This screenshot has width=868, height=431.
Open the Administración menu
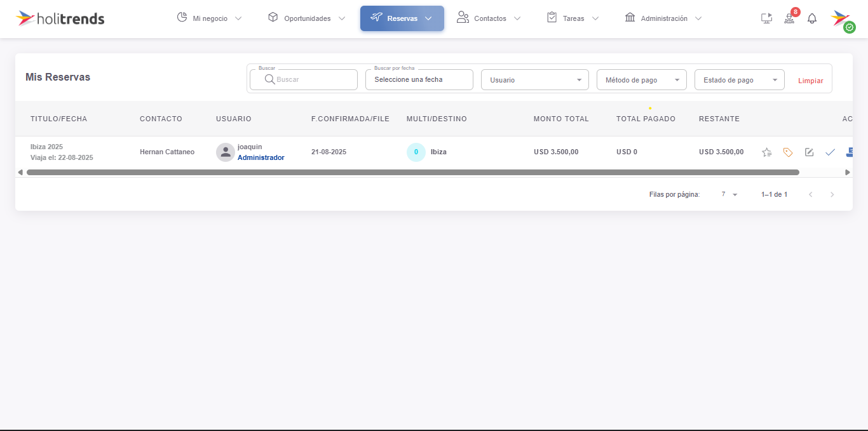click(x=663, y=18)
